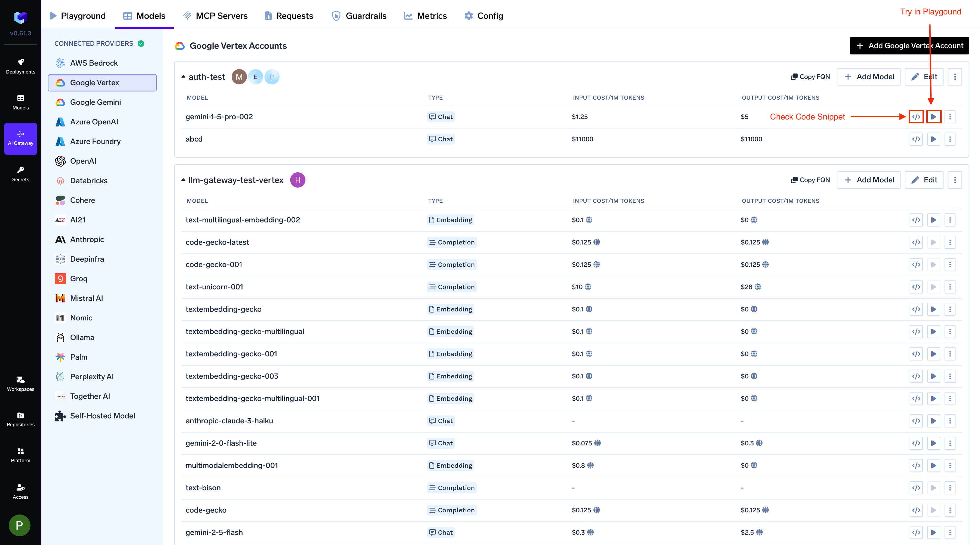This screenshot has height=545, width=980.
Task: Open Deployments in left sidebar
Action: [x=20, y=66]
